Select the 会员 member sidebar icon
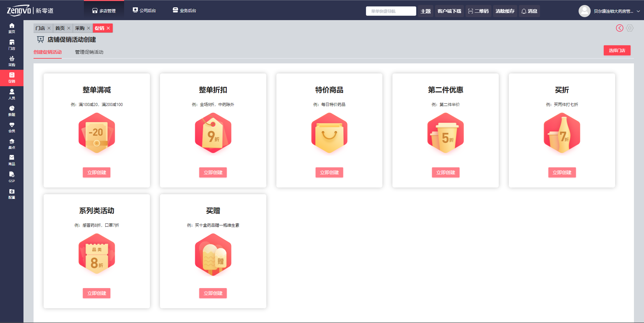This screenshot has height=323, width=644. 12,127
